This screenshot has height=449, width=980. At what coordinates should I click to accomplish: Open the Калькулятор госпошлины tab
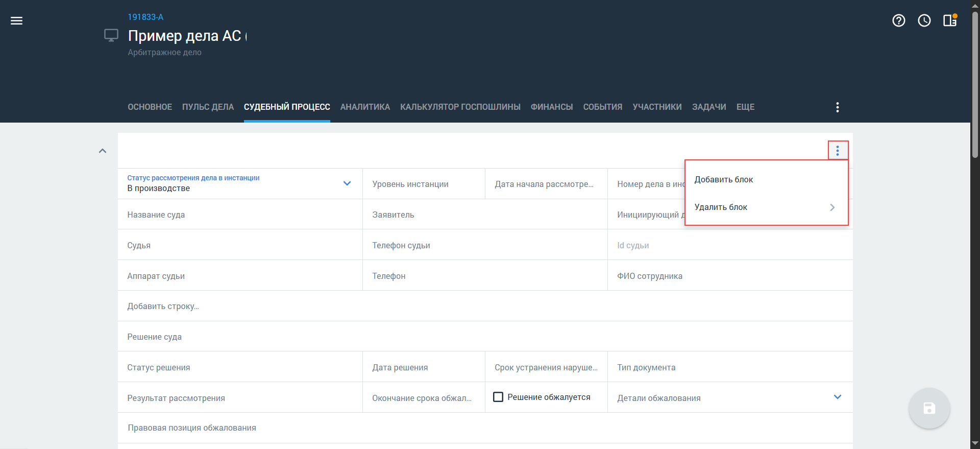pyautogui.click(x=460, y=107)
